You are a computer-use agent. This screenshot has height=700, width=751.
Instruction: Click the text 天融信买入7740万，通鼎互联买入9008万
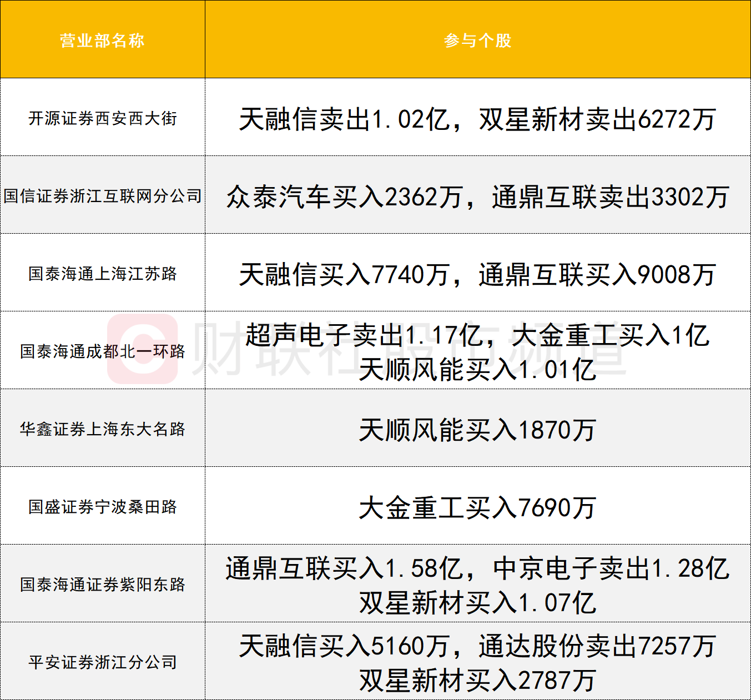pos(478,274)
